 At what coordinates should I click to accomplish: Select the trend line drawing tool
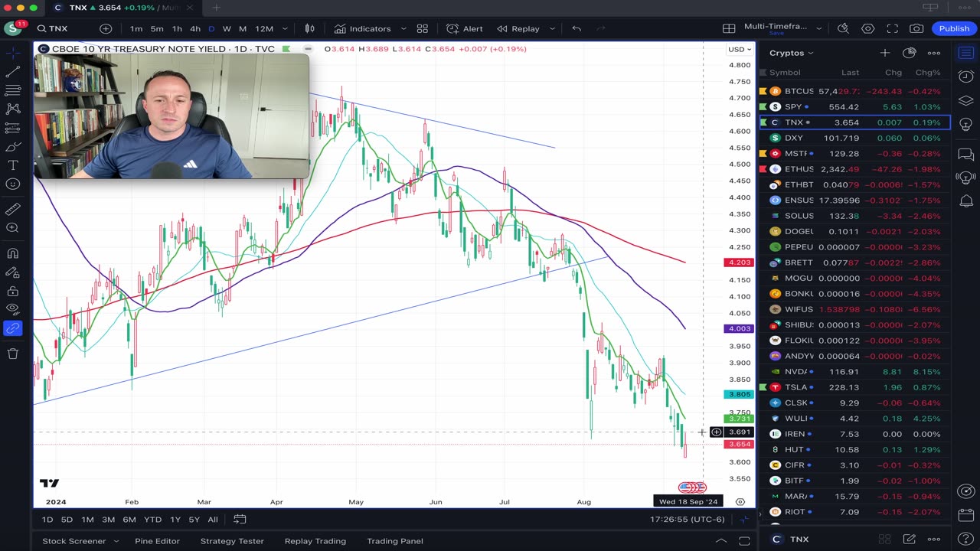(12, 72)
